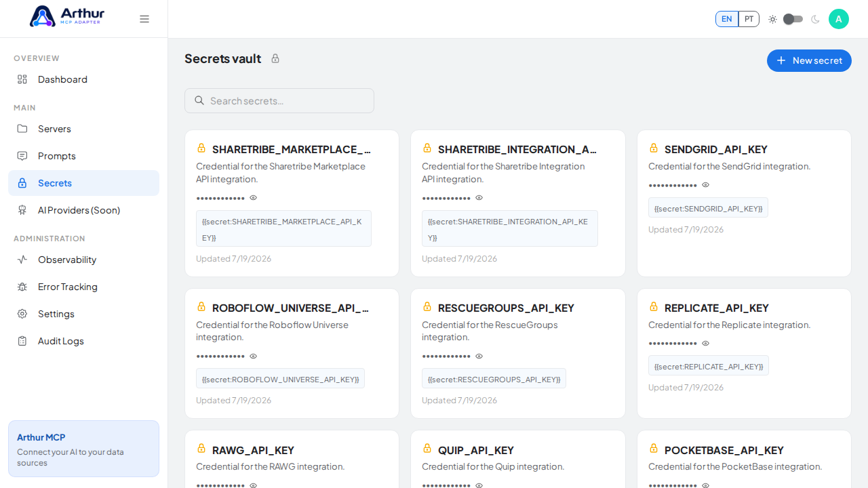868x488 pixels.
Task: Copy {{secret:SHARETRIBE_MARKETPLACE_API_KEY}} reference chip
Action: pos(283,228)
